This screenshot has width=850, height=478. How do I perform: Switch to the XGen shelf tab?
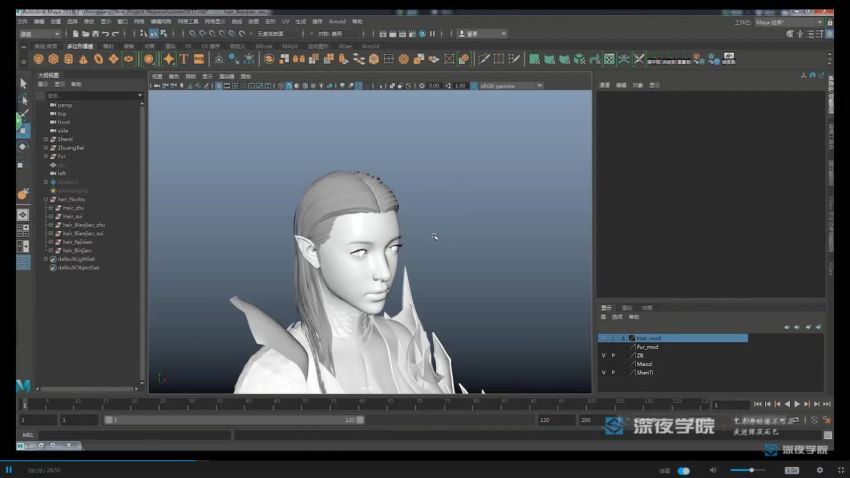click(x=345, y=46)
